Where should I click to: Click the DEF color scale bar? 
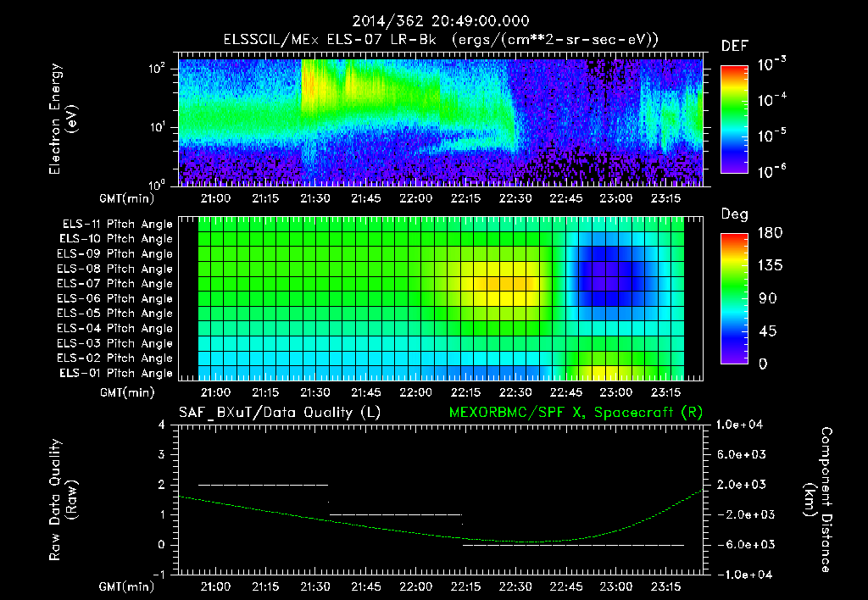tap(734, 119)
